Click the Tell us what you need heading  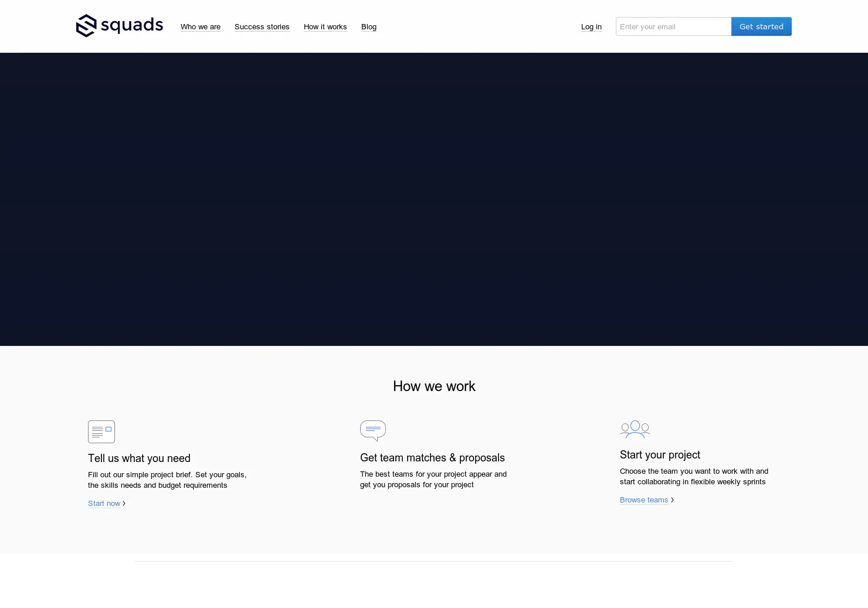139,458
